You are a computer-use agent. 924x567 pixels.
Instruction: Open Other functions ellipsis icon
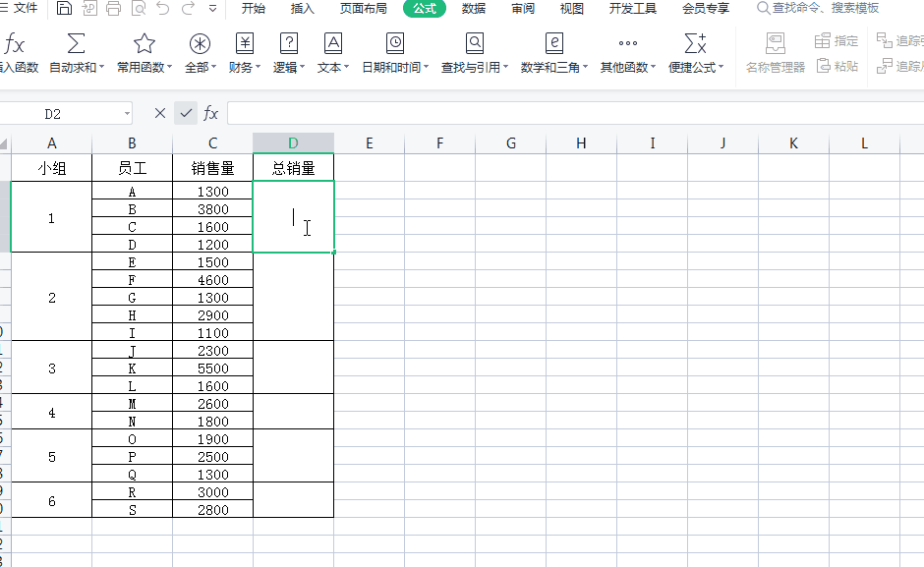point(627,43)
